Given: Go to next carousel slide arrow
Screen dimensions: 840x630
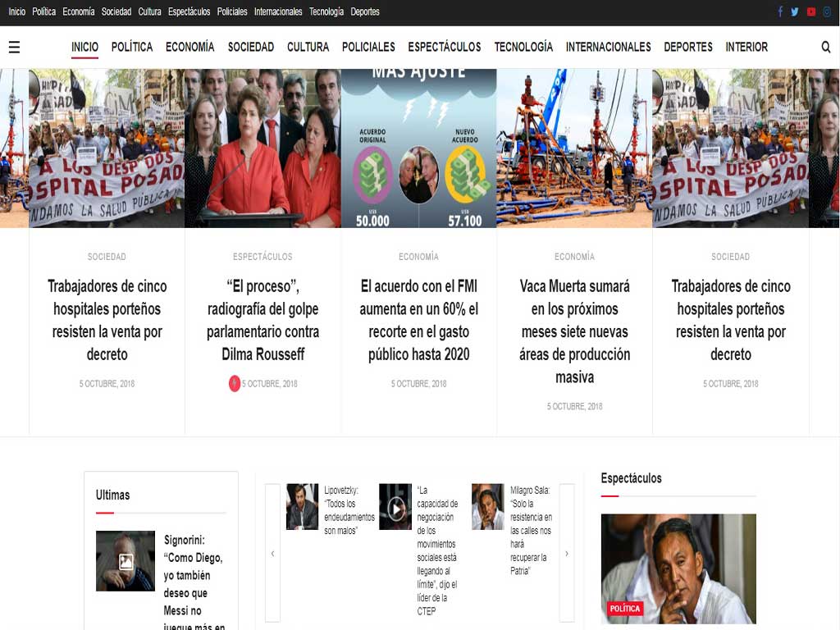Looking at the screenshot, I should click(x=567, y=553).
